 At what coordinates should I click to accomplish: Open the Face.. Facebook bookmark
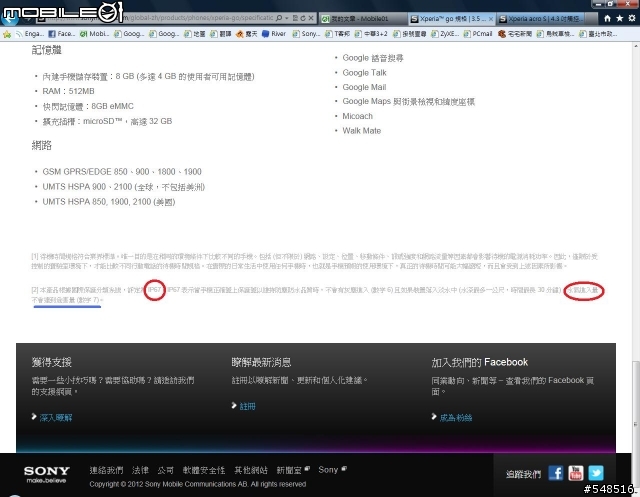coord(62,34)
